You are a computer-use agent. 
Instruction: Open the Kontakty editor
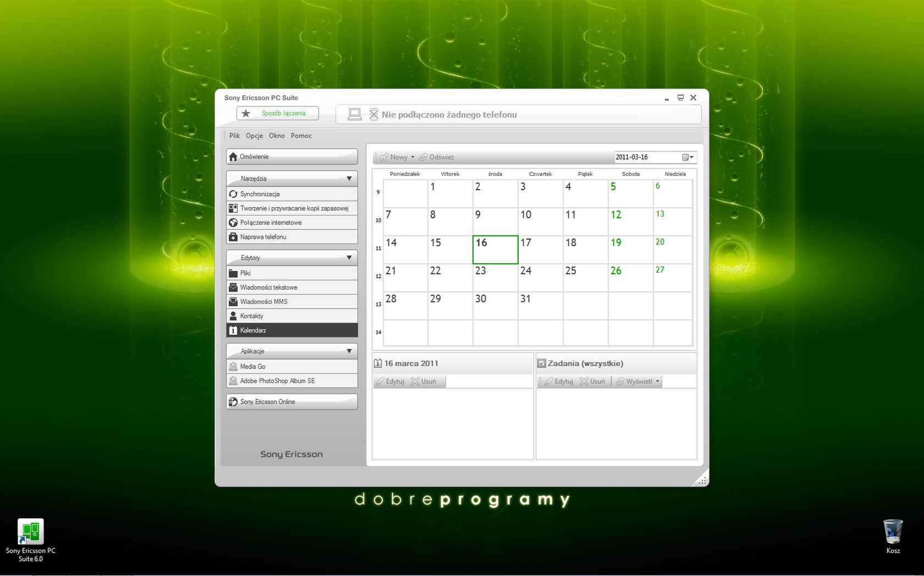(291, 316)
